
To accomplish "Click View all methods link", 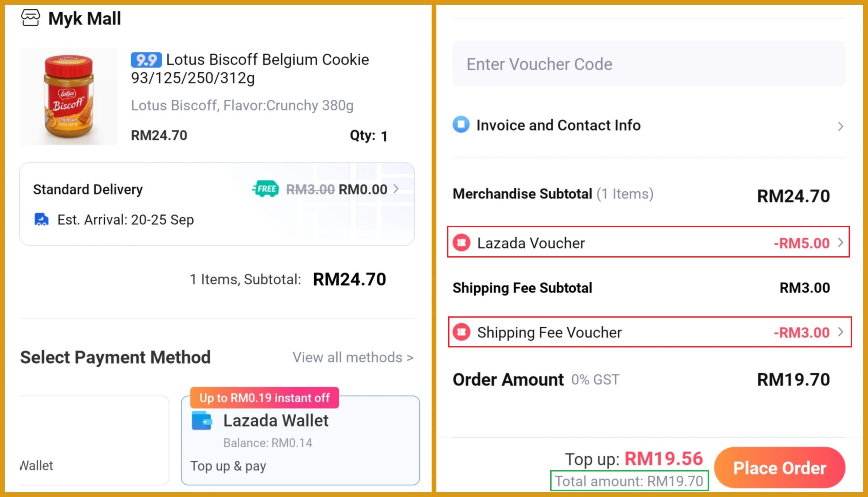I will pos(353,357).
